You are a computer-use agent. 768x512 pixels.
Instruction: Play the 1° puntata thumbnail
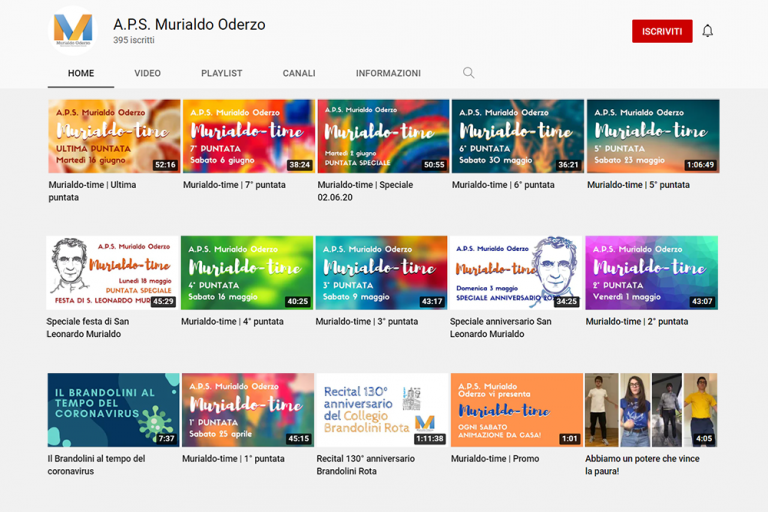click(x=248, y=410)
